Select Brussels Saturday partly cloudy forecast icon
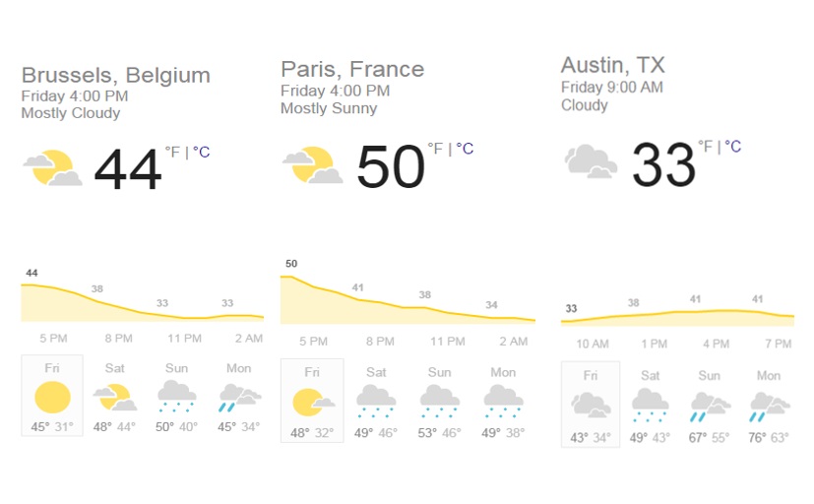The image size is (814, 504). click(117, 398)
